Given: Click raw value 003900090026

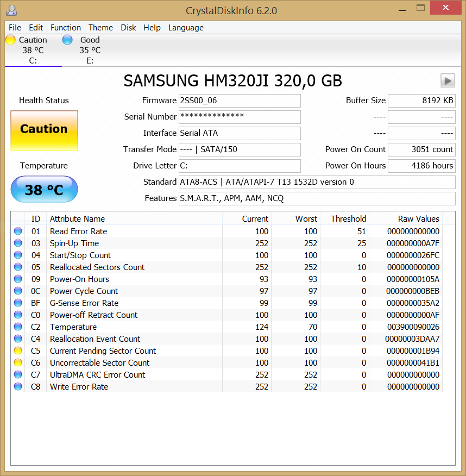Looking at the screenshot, I should coord(413,327).
